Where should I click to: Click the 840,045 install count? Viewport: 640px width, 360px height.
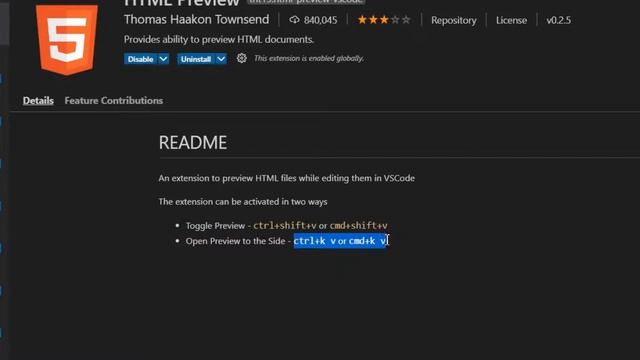[x=320, y=20]
